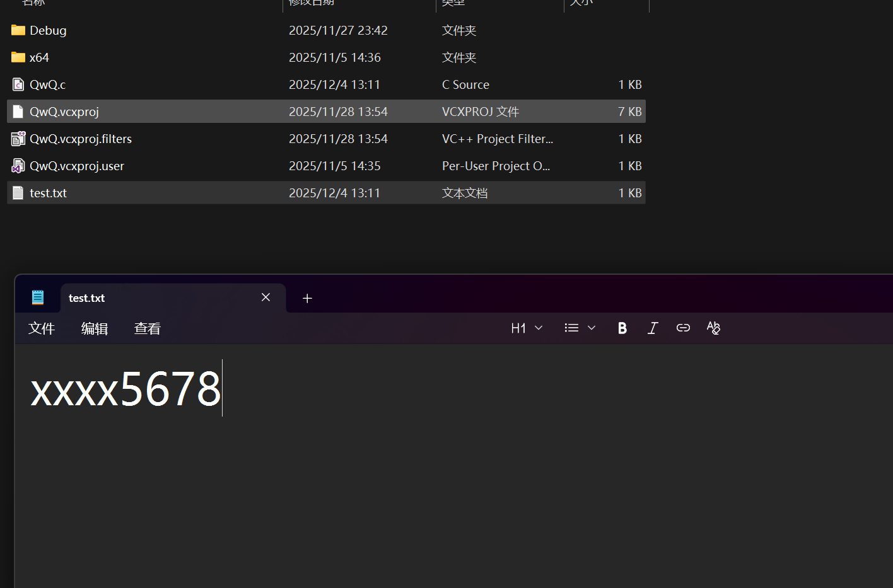Insert a link using the link icon
This screenshot has height=588, width=893.
(683, 328)
